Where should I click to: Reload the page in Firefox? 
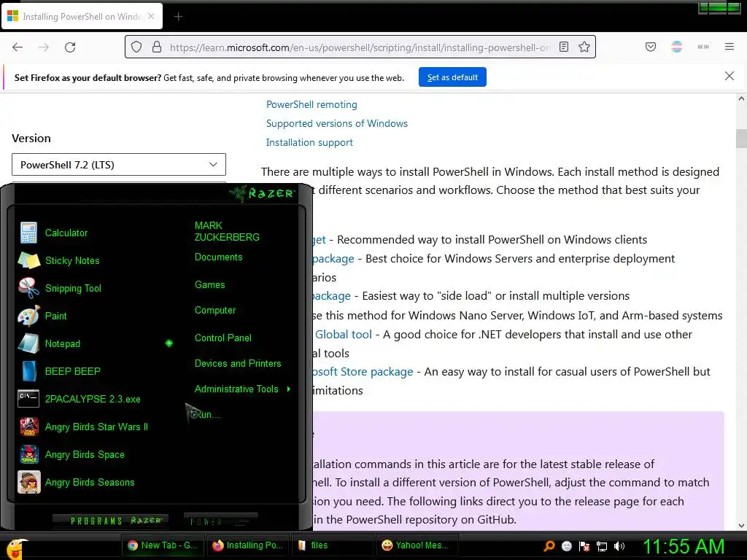pos(70,47)
